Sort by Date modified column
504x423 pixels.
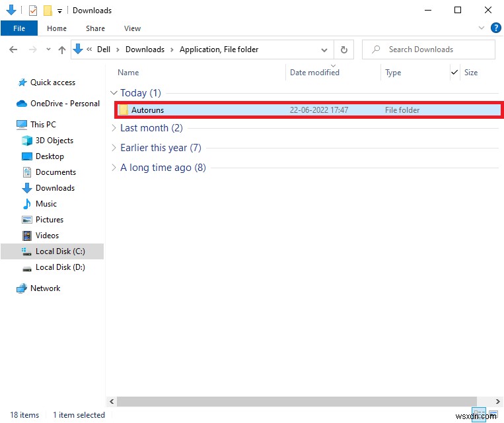(x=314, y=73)
